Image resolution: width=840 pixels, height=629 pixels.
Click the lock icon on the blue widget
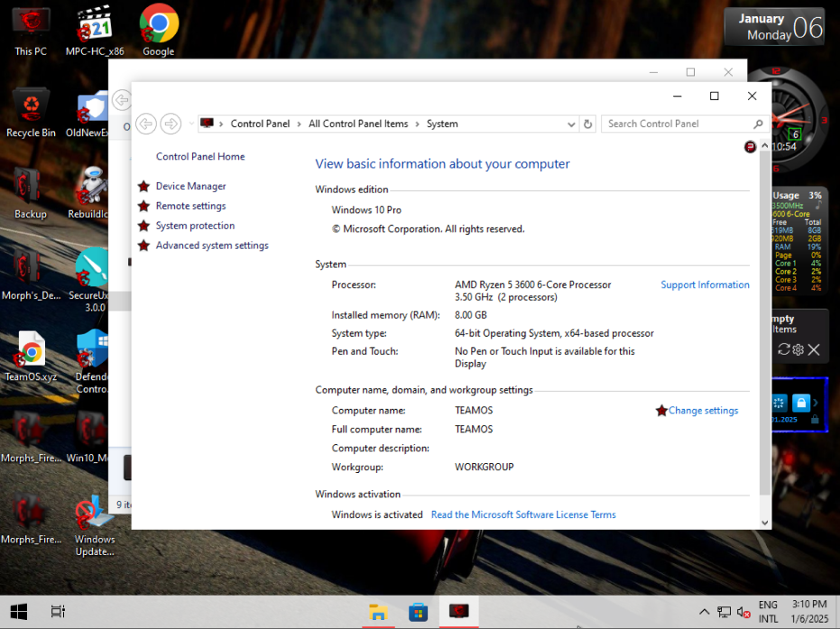(801, 402)
